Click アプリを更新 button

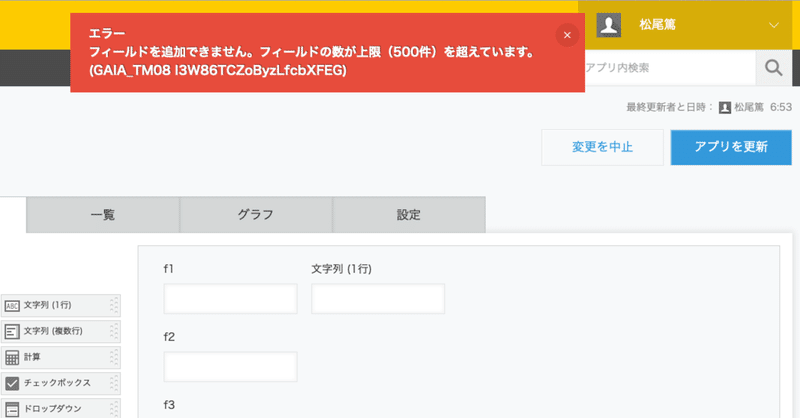(x=731, y=147)
